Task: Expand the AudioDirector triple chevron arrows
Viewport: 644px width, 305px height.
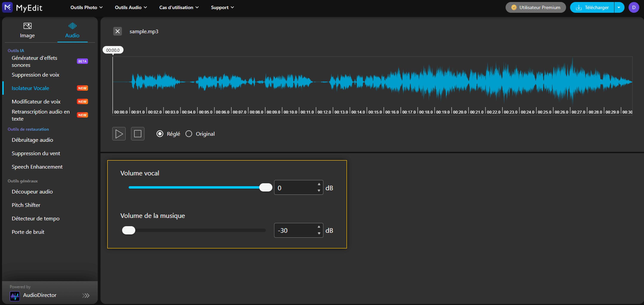Action: point(86,296)
